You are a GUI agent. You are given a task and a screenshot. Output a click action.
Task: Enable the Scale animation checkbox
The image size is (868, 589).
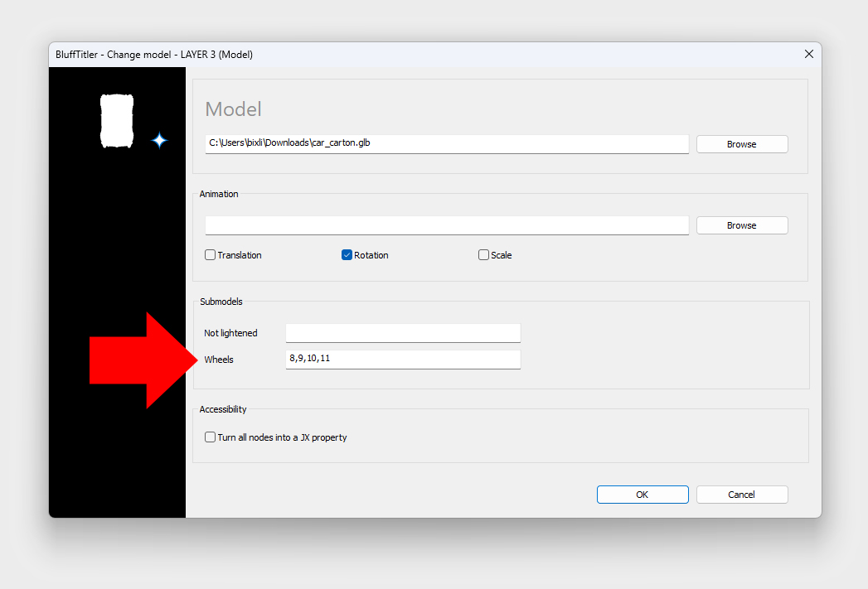pos(484,255)
